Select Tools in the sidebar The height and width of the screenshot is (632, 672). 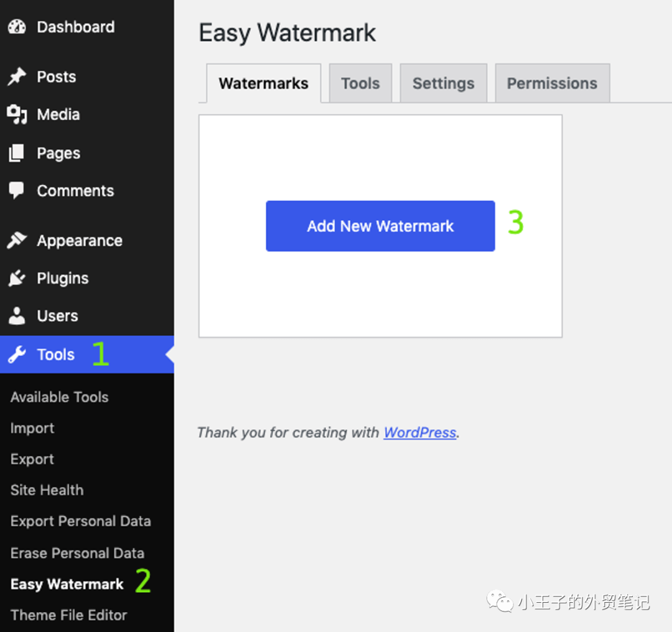87,355
